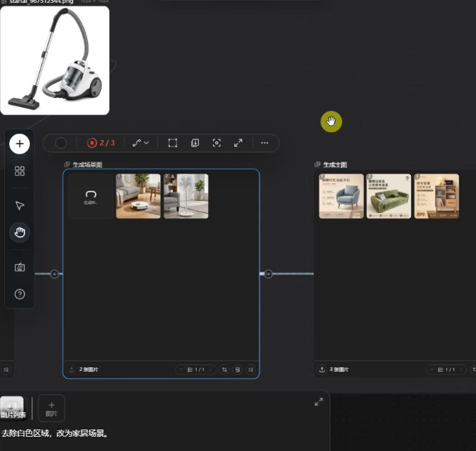Open the robot vacuum living room thumbnail
The image size is (476, 451).
pos(138,196)
